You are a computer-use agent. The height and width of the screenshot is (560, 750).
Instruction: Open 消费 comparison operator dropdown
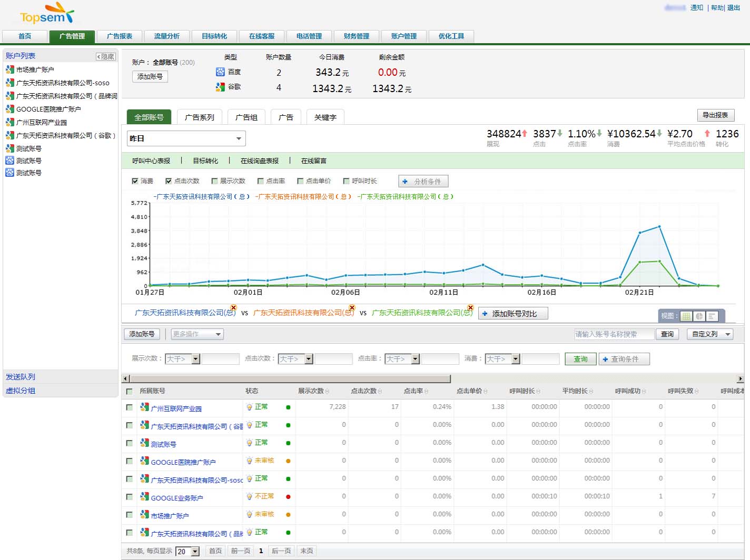click(x=502, y=359)
